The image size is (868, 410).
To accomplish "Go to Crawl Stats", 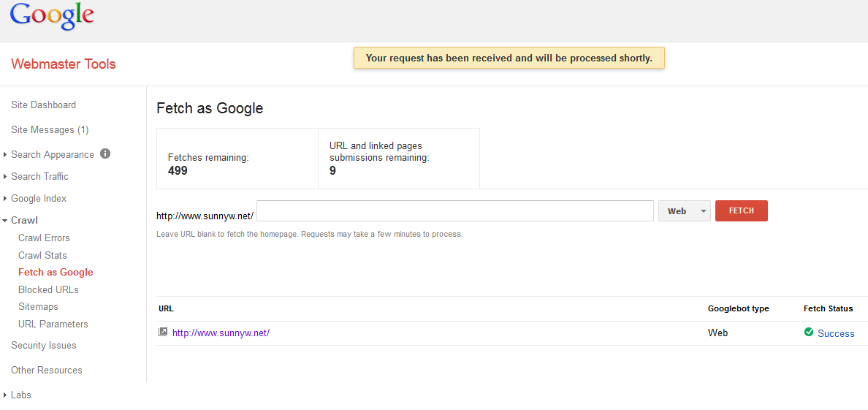I will (x=42, y=255).
